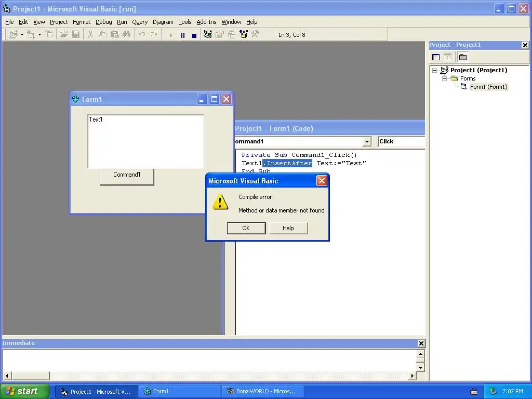The width and height of the screenshot is (532, 399).
Task: Click the Undo arrow icon
Action: click(142, 35)
